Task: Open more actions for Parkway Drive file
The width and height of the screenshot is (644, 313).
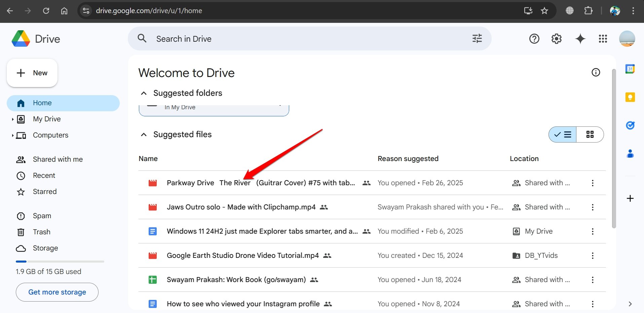Action: (593, 183)
